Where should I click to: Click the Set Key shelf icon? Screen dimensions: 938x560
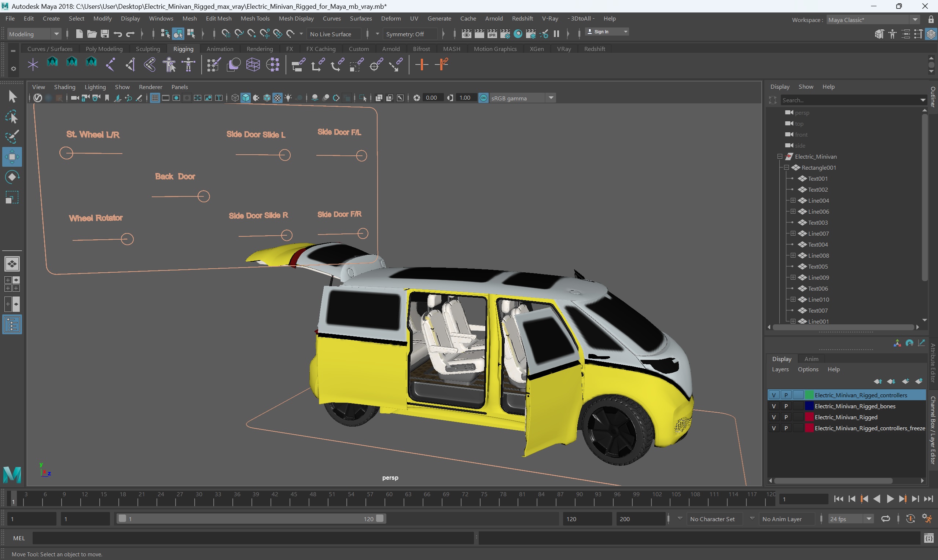coord(422,65)
